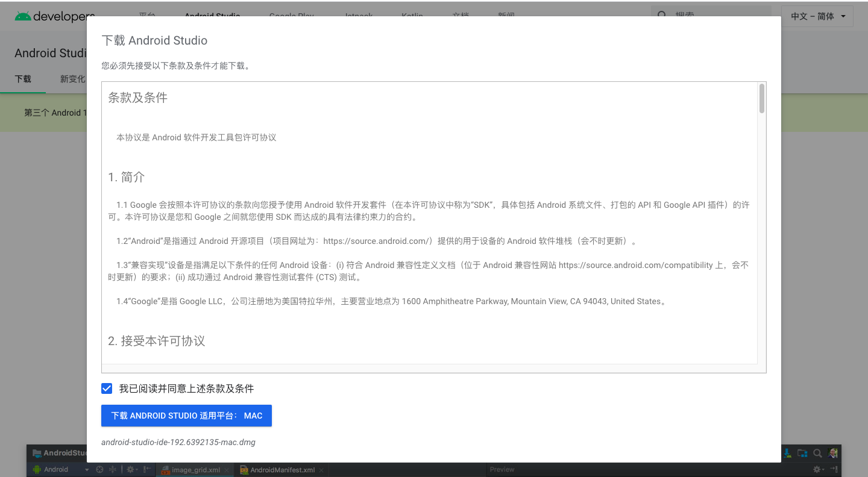Click the project structure icon in IDE toolbar

pos(802,453)
